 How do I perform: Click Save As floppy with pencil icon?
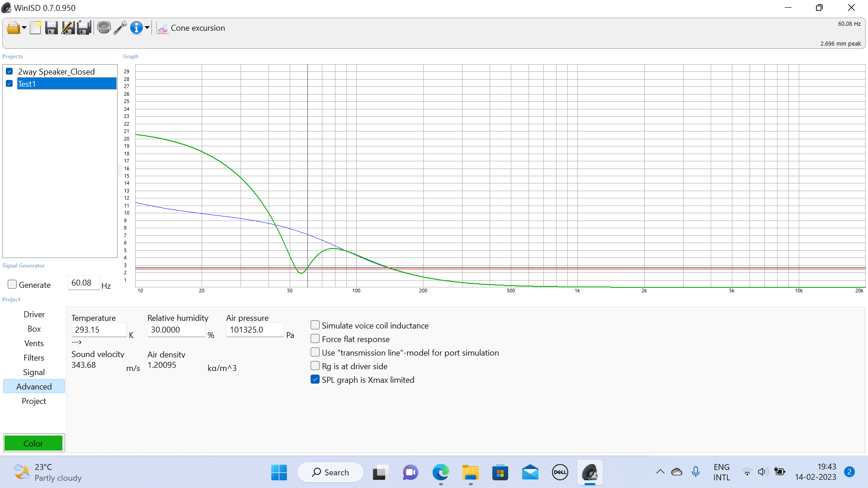[68, 28]
